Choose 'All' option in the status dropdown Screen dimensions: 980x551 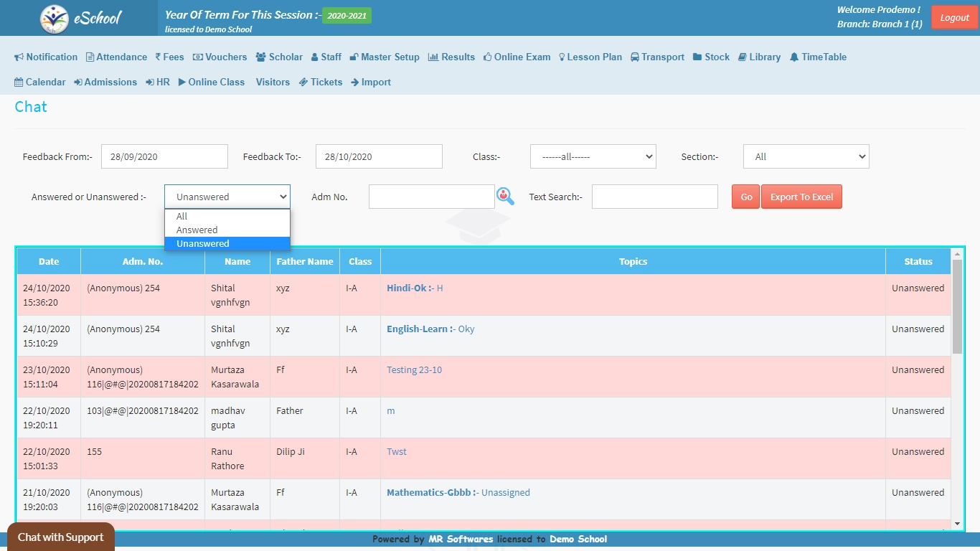tap(182, 217)
